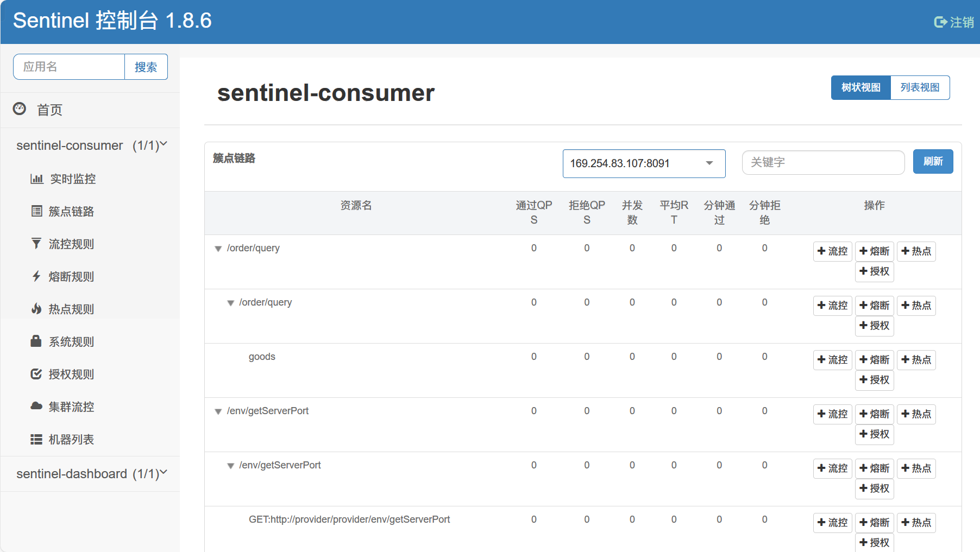The image size is (980, 552).
Task: Open 集群流控 menu entry
Action: click(x=71, y=407)
